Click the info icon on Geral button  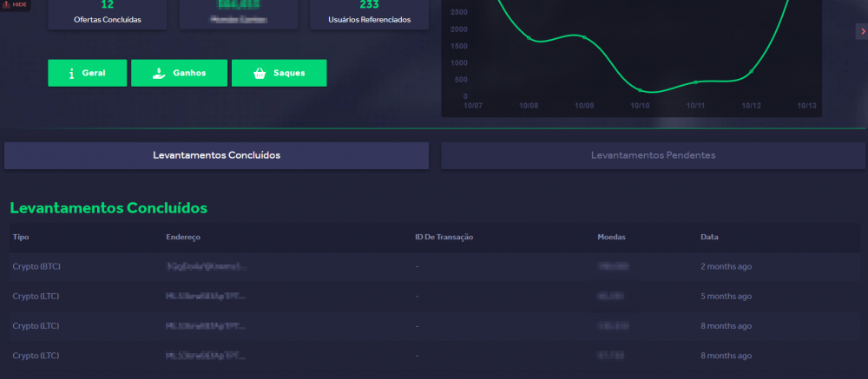(x=71, y=74)
